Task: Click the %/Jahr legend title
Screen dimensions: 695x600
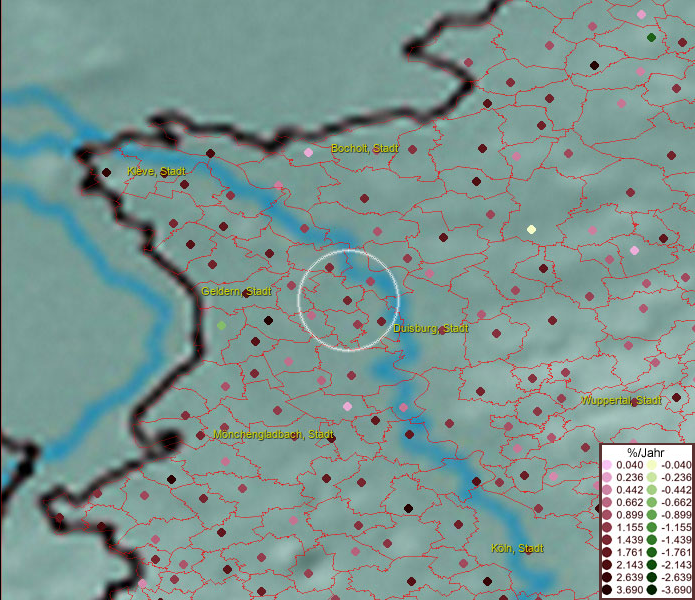Action: [646, 452]
